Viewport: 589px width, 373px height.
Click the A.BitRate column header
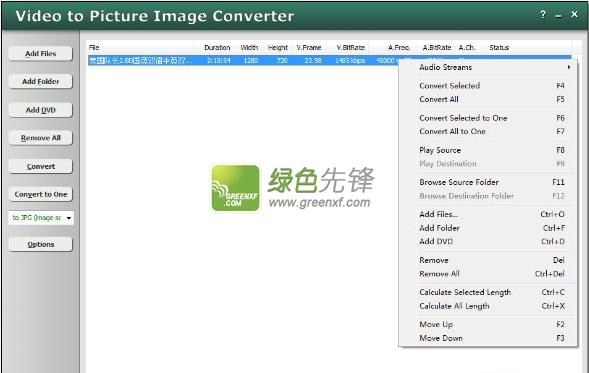coord(436,48)
